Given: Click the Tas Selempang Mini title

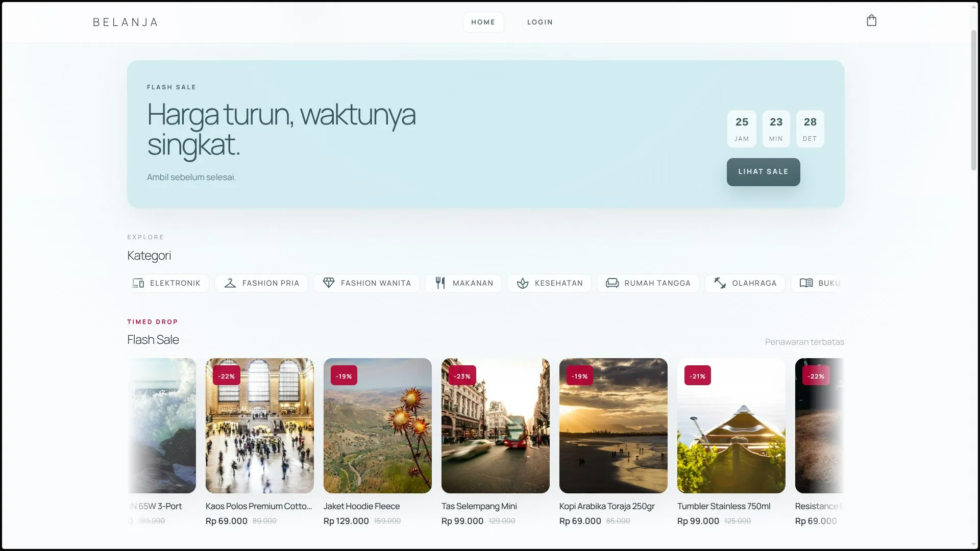Looking at the screenshot, I should click(x=479, y=506).
